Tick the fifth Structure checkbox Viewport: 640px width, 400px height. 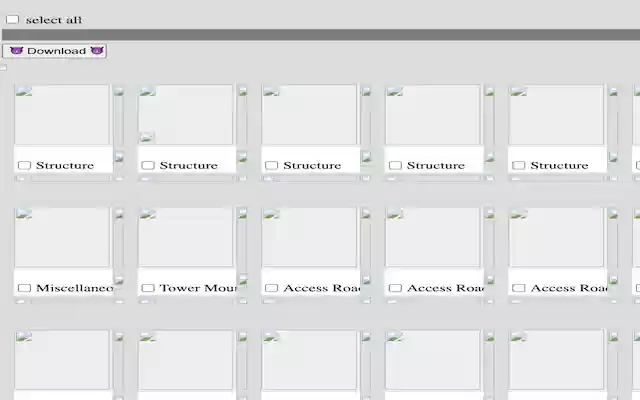click(518, 165)
